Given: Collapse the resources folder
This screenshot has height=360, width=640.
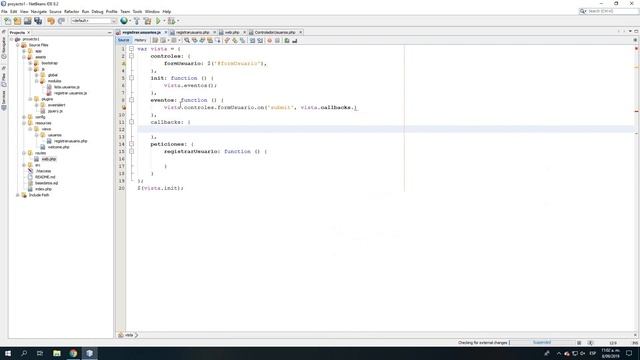Looking at the screenshot, I should point(24,123).
